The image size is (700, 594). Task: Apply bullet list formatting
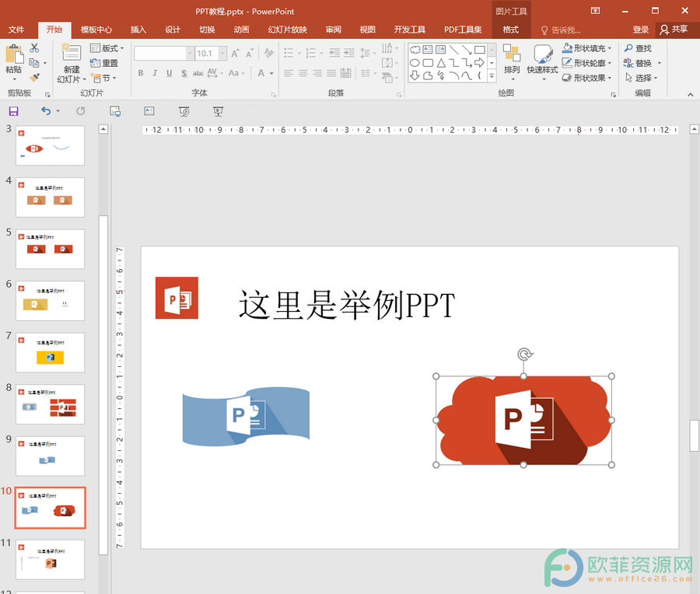pyautogui.click(x=289, y=53)
